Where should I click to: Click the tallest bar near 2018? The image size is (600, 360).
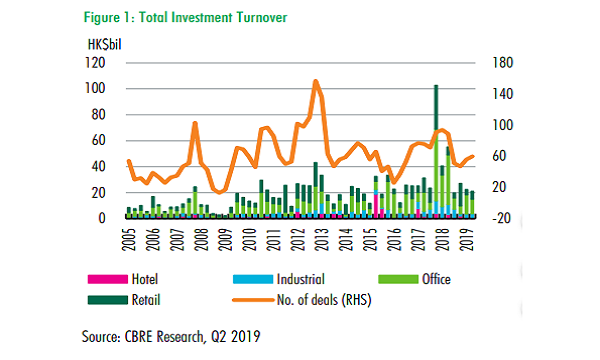436,151
